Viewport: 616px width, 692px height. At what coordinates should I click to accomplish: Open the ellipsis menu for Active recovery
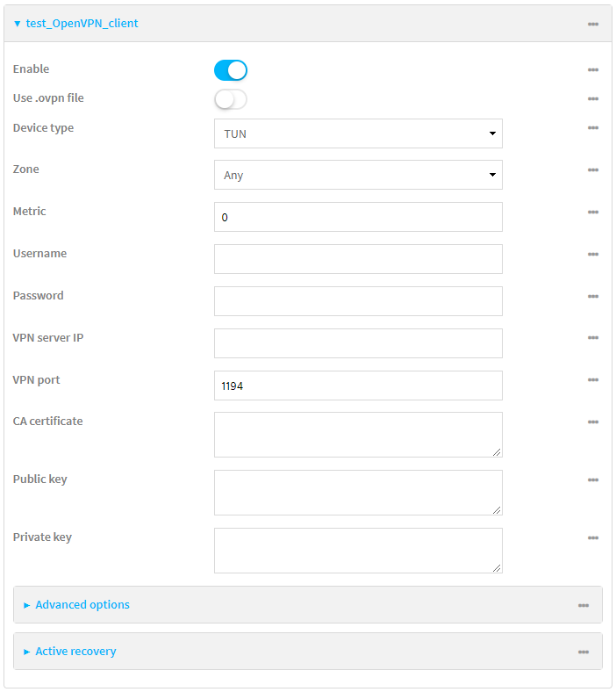(x=584, y=652)
